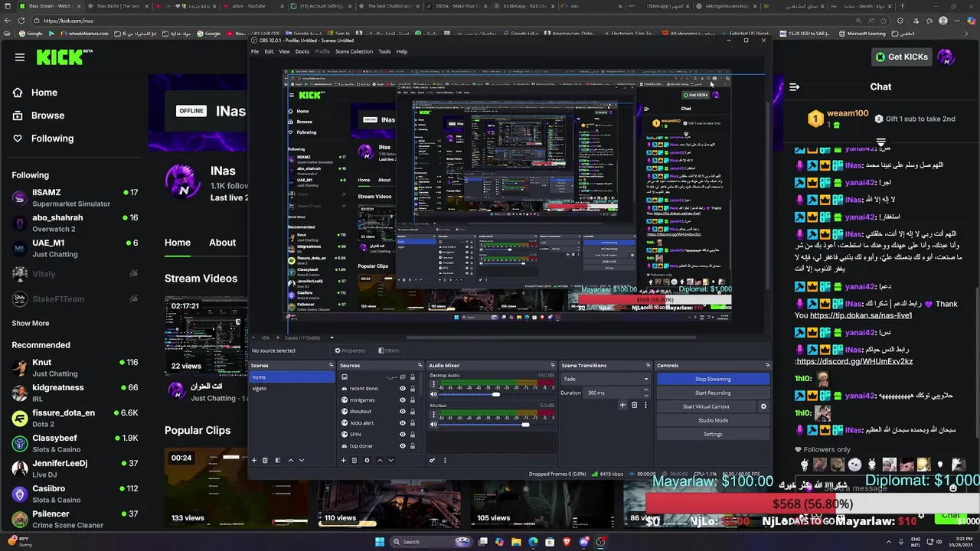This screenshot has width=980, height=551.
Task: Remove selected scene with trash icon
Action: tap(265, 460)
